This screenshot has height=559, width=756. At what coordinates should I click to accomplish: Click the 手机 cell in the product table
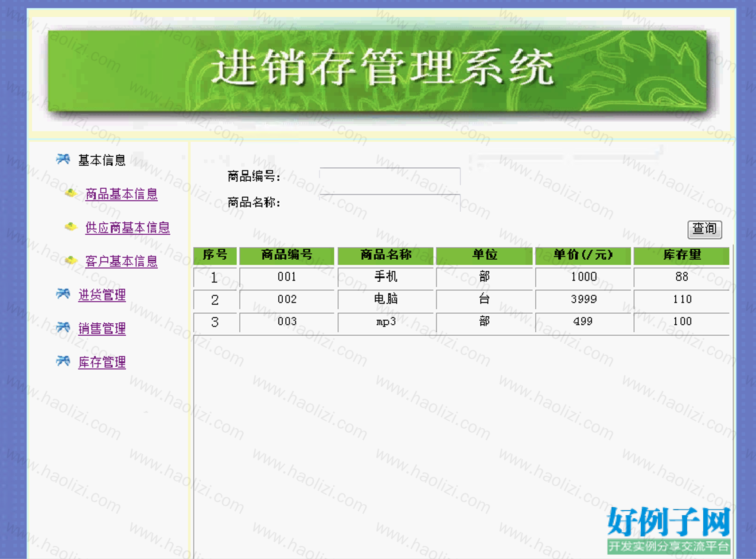click(x=386, y=277)
